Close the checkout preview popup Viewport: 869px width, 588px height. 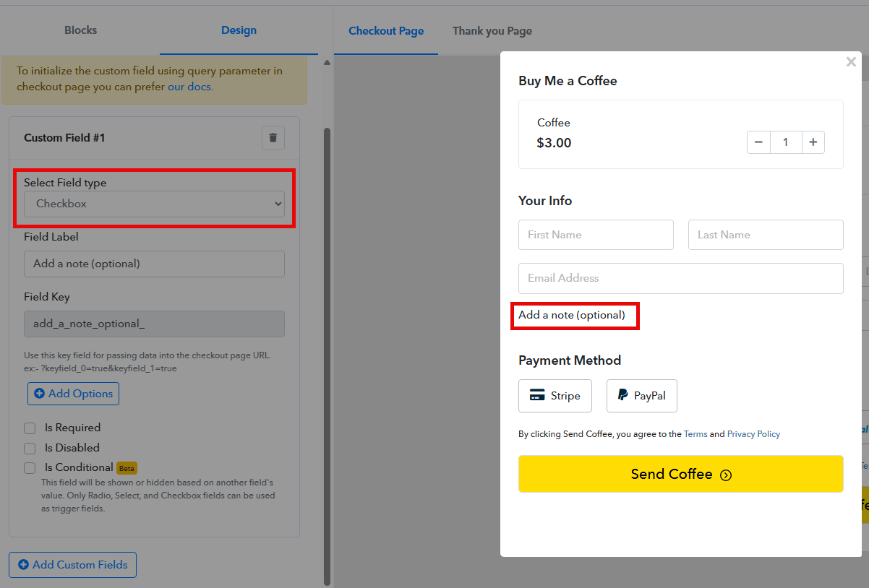tap(851, 62)
